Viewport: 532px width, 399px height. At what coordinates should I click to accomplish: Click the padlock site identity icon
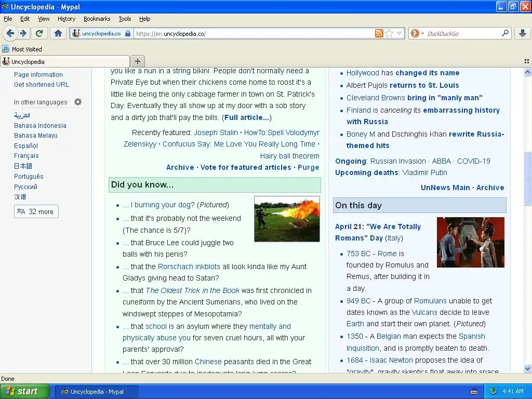[128, 33]
